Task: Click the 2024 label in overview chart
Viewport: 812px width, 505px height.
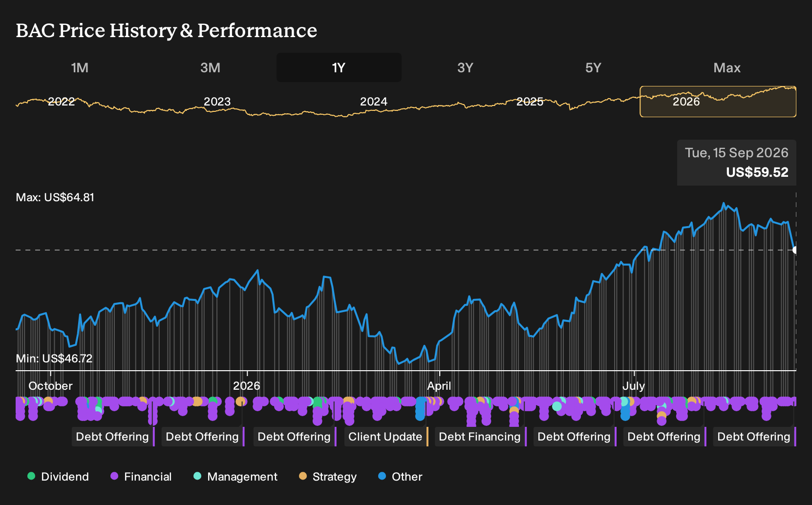Action: [x=373, y=102]
